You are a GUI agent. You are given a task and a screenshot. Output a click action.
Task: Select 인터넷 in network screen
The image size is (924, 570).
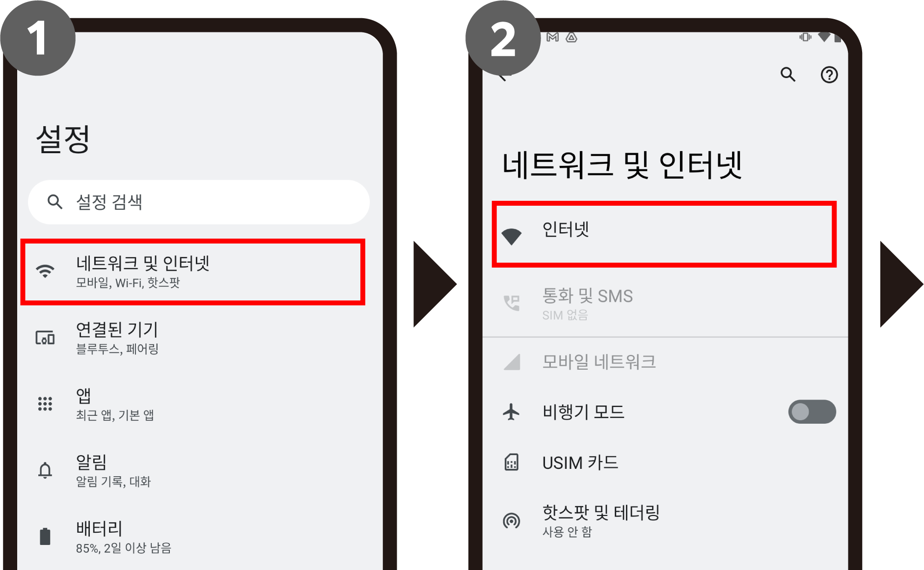click(x=664, y=234)
